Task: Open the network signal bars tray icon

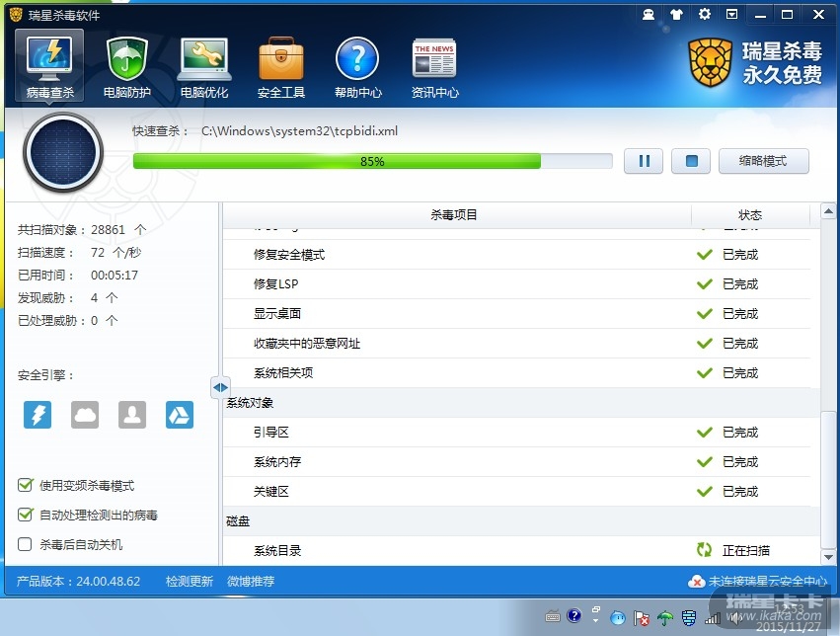Action: [713, 619]
